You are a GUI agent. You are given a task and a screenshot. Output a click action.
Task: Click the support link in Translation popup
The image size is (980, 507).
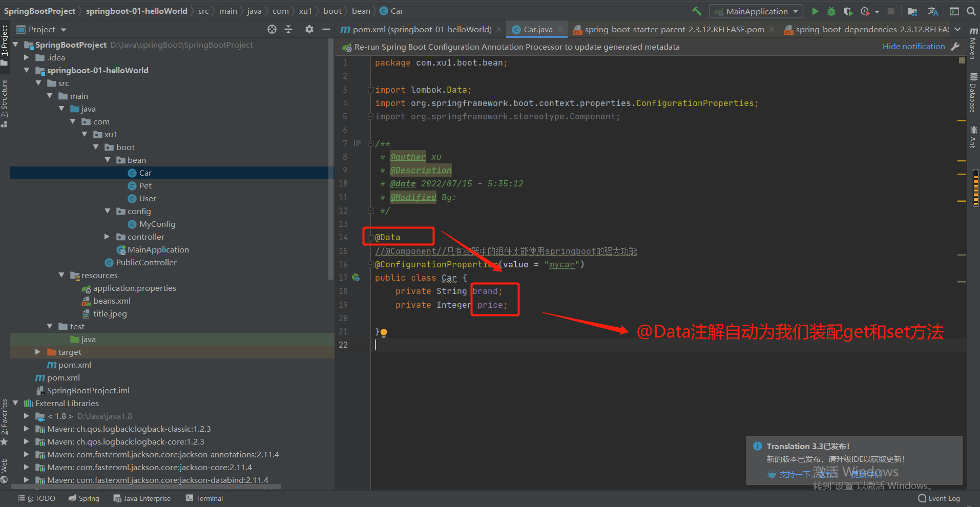pos(794,475)
